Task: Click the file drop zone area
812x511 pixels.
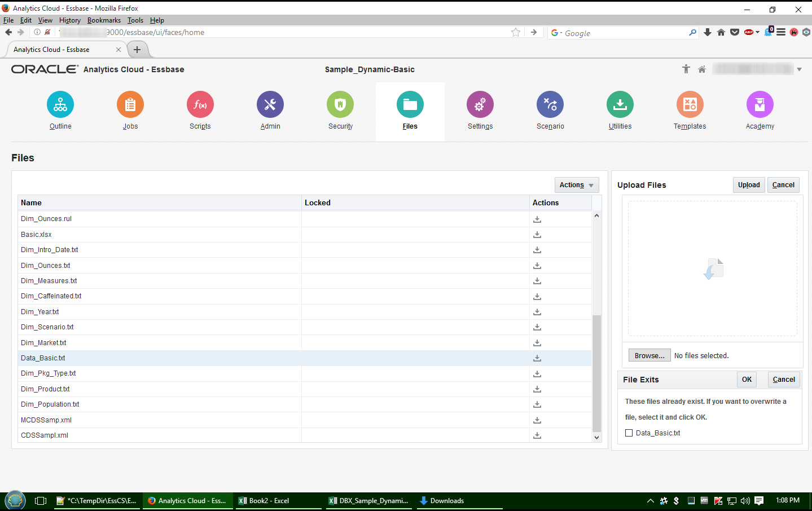Action: click(713, 268)
